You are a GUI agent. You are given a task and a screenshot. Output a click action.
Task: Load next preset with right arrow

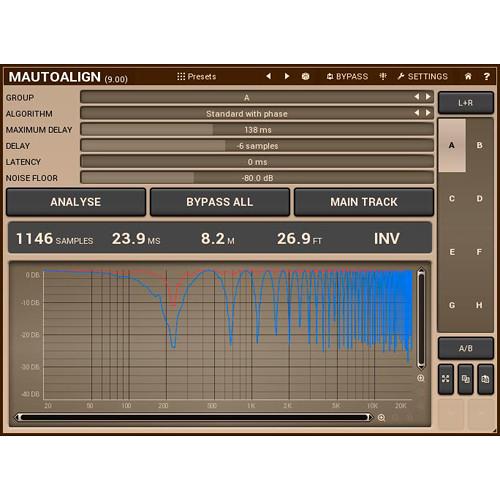[287, 76]
